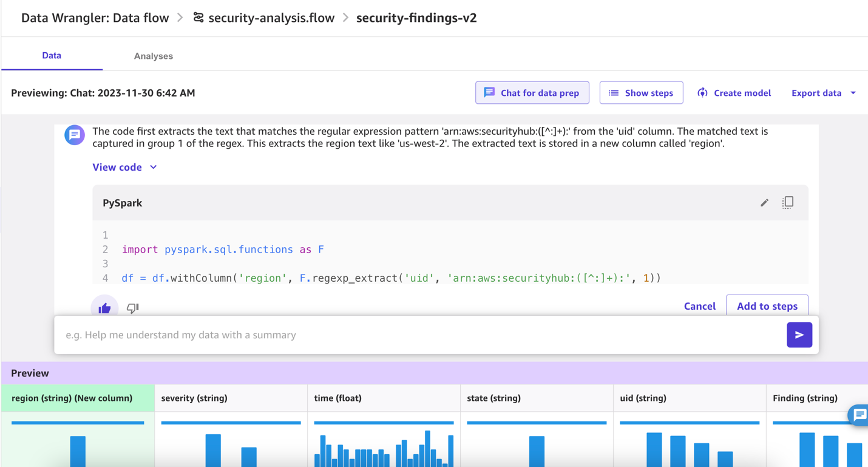The height and width of the screenshot is (467, 868).
Task: Open the floating chat bubble icon
Action: (859, 415)
